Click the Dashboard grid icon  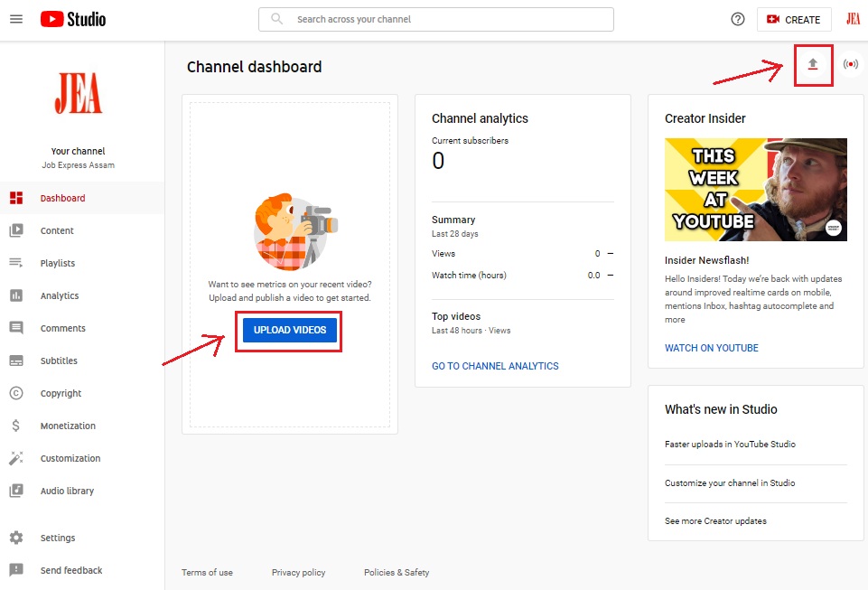pos(16,198)
